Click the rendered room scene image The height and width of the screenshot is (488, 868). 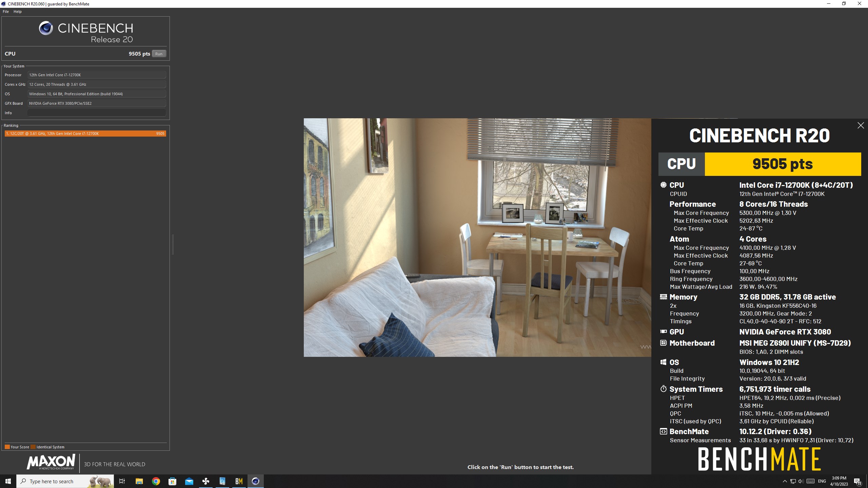pyautogui.click(x=477, y=237)
